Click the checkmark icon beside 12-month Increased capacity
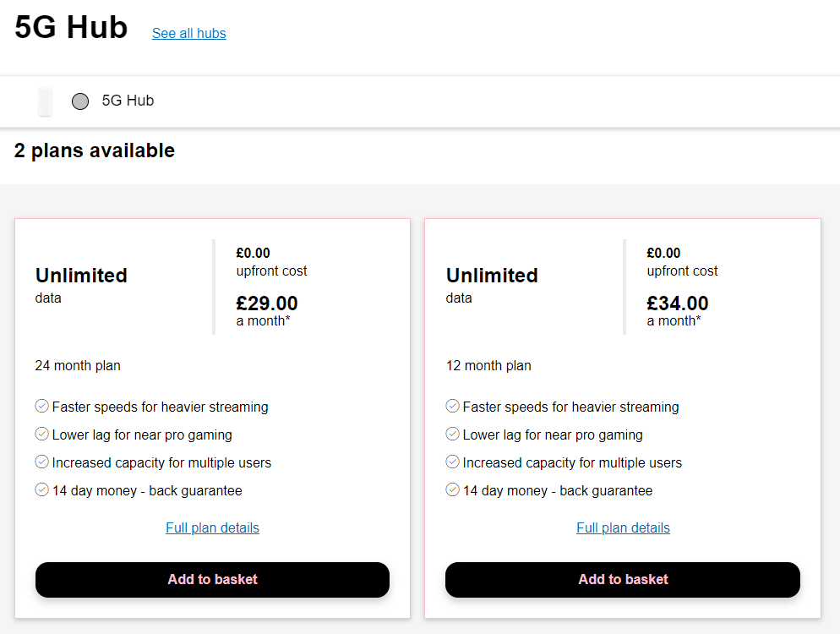 453,462
